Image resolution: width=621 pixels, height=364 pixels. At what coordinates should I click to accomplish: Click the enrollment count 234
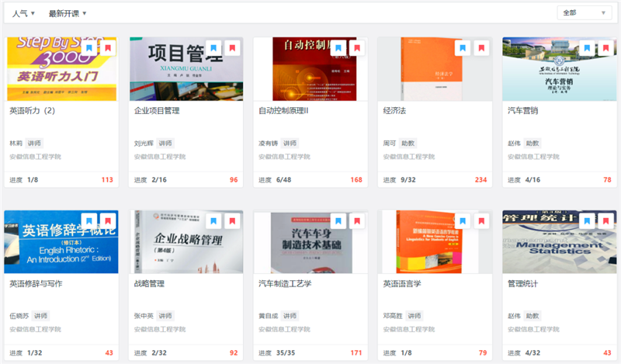click(x=480, y=180)
